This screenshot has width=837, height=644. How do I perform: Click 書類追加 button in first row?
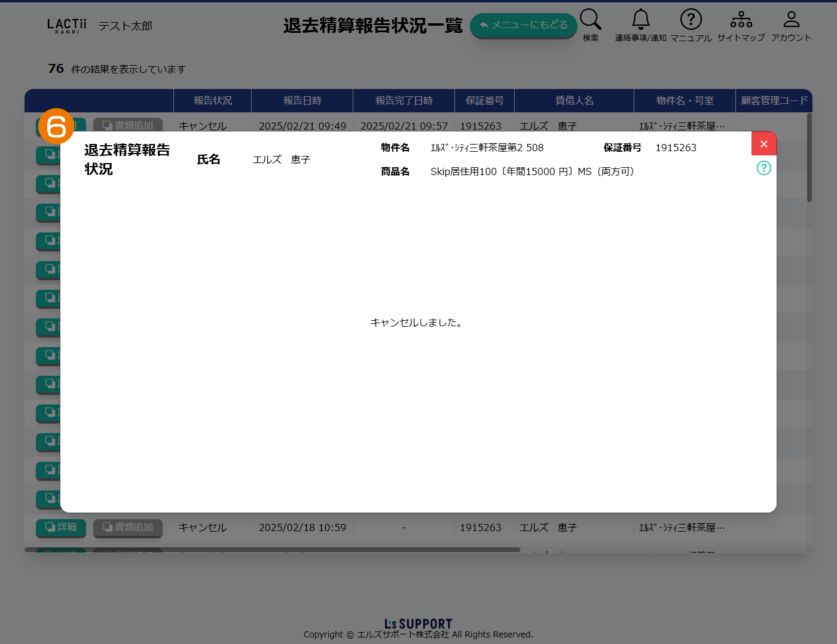pos(128,125)
